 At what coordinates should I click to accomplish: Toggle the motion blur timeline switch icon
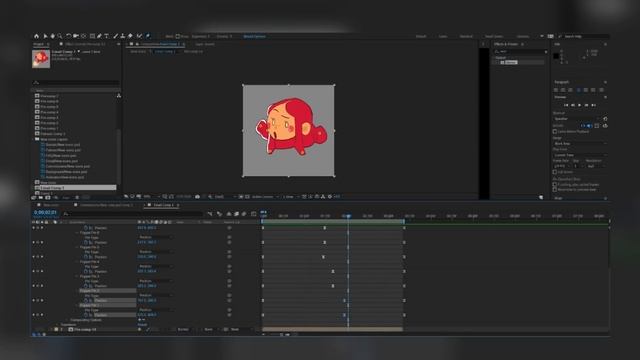(x=244, y=214)
